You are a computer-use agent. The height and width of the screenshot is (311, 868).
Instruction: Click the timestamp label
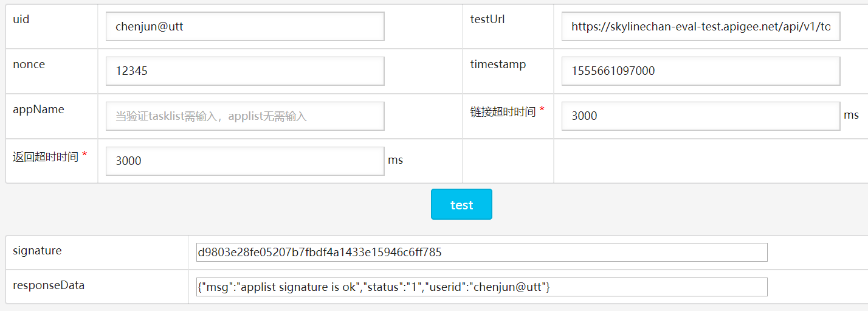tap(498, 65)
